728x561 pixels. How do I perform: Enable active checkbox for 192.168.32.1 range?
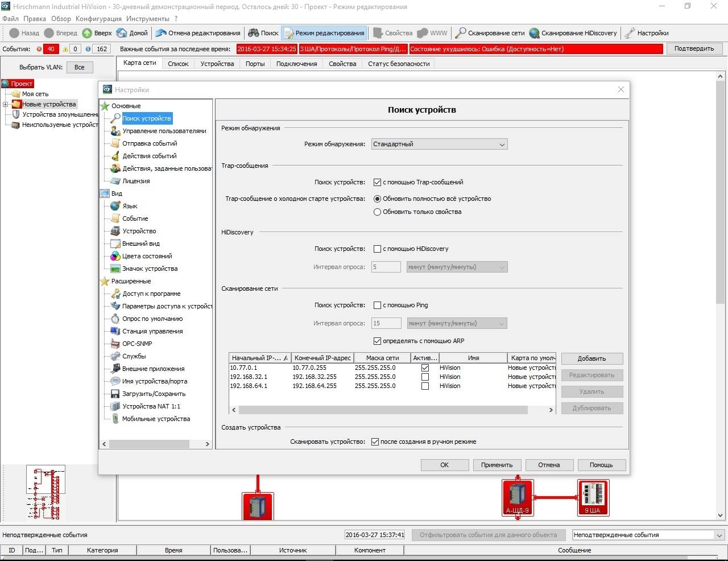tap(425, 377)
